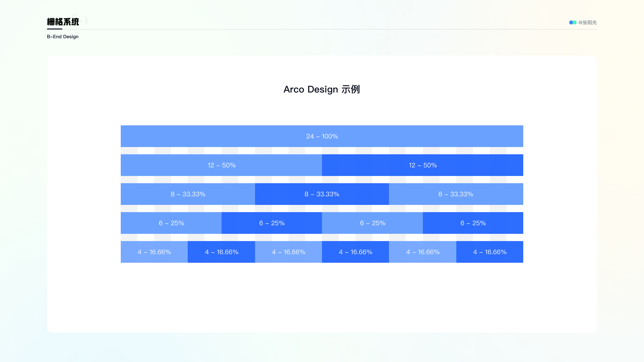
Task: Click the blue-green overlapping circles logo icon
Action: click(x=573, y=22)
